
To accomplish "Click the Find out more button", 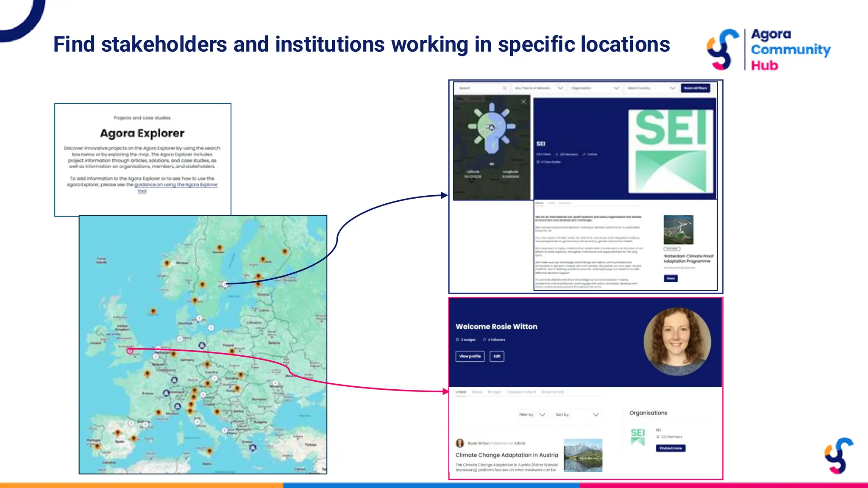I will 670,448.
